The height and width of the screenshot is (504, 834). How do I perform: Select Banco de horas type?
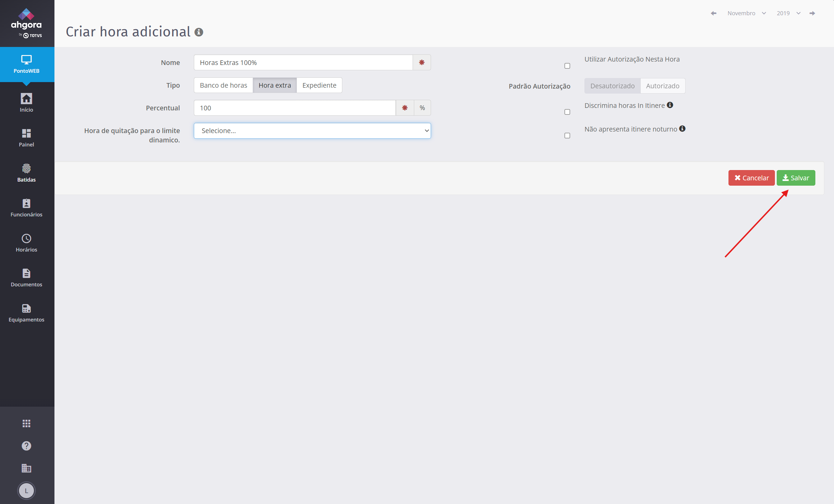[x=223, y=85]
